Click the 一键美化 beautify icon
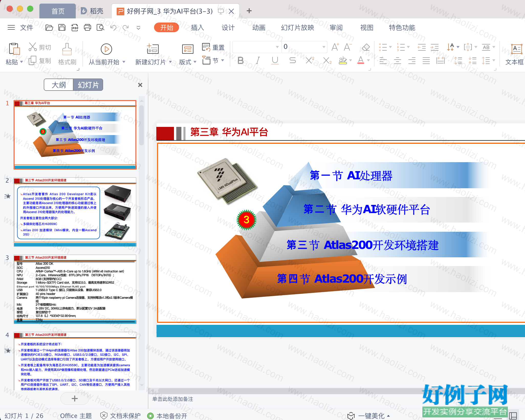This screenshot has height=420, width=525. (351, 416)
